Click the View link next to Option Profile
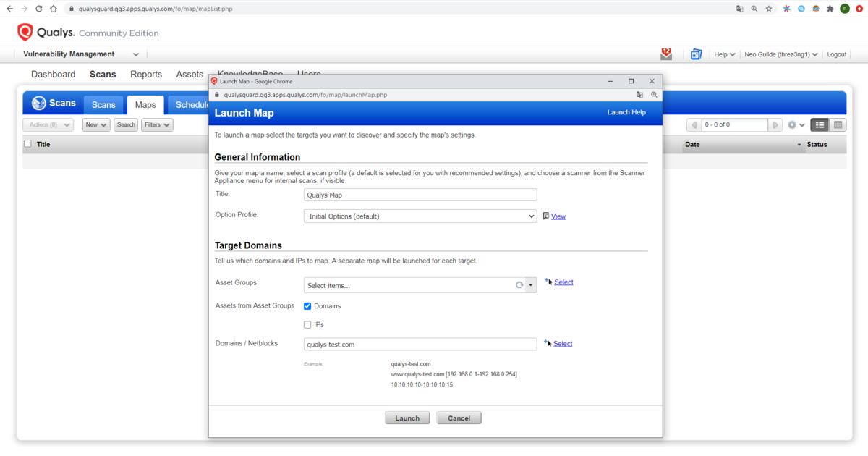Image resolution: width=868 pixels, height=456 pixels. (x=558, y=216)
